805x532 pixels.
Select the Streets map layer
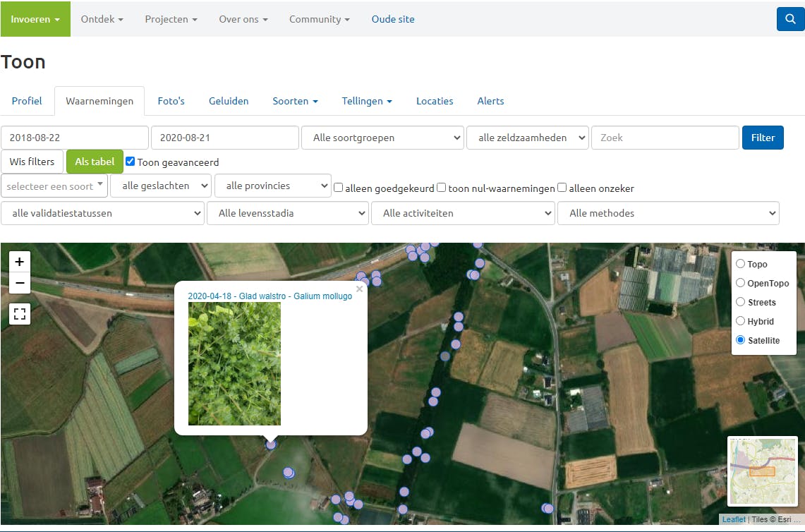tap(740, 301)
